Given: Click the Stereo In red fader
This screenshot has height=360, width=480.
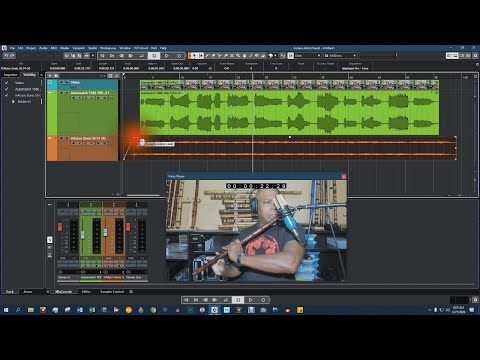Looking at the screenshot, I should pos(60,227).
